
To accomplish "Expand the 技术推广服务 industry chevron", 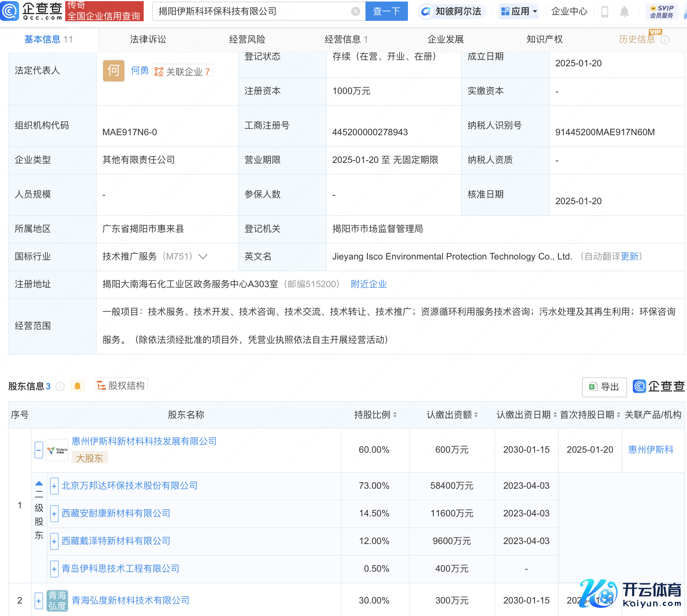I will pyautogui.click(x=203, y=257).
